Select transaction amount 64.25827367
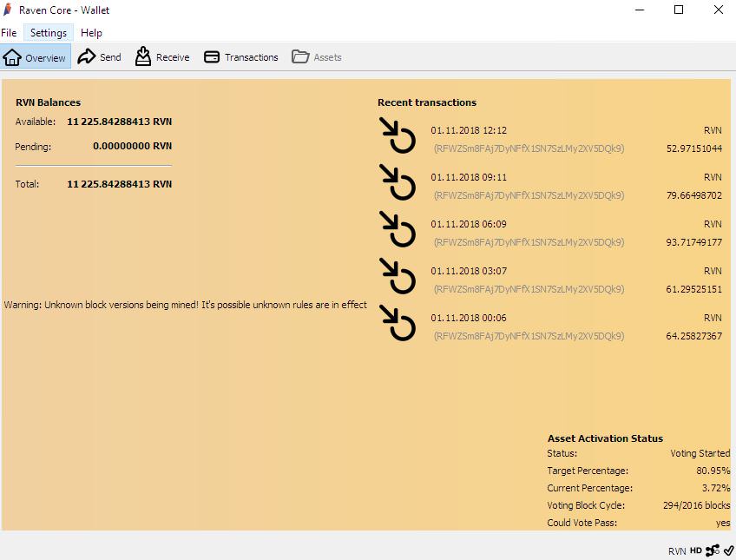This screenshot has width=736, height=560. (694, 336)
